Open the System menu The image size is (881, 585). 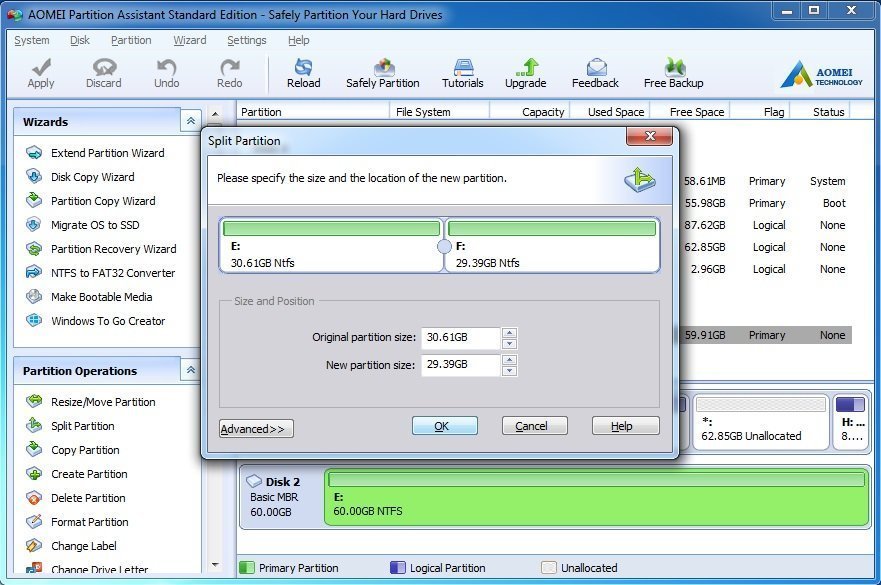coord(32,40)
